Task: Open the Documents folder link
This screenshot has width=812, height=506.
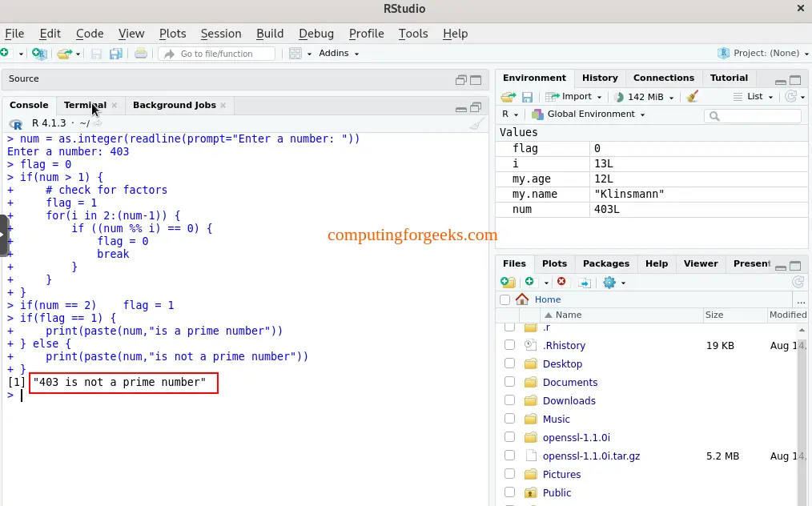Action: pos(569,382)
